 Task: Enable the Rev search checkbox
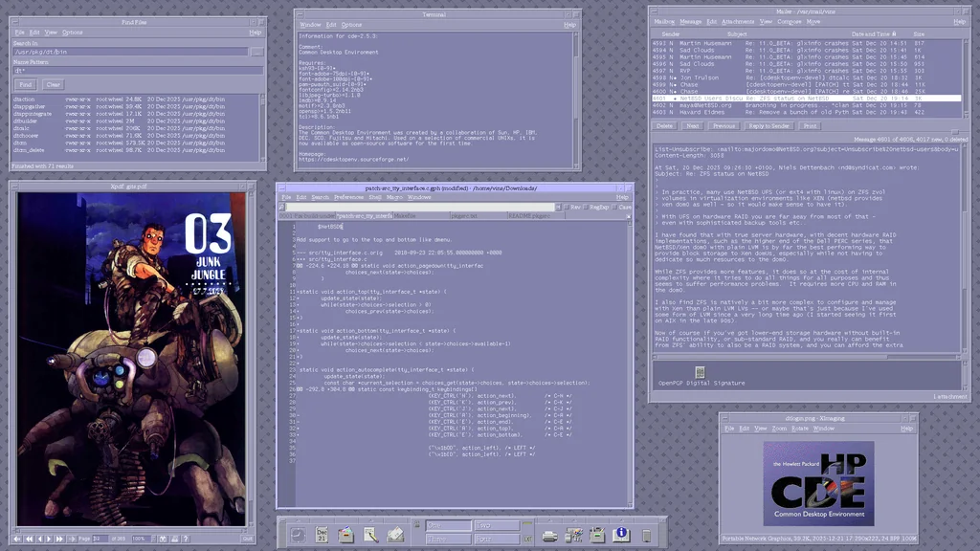(x=566, y=207)
